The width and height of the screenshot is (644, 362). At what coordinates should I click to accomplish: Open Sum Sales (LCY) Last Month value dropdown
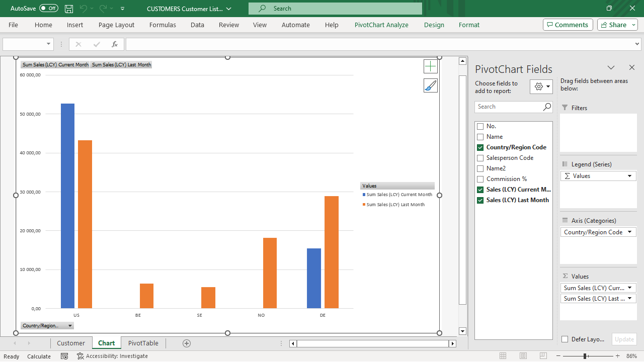point(629,299)
